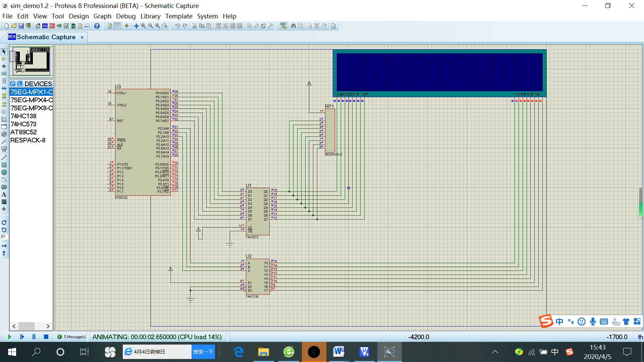Click the Zoom to Area icon
Screen dimensions: 644x362
tap(165, 26)
